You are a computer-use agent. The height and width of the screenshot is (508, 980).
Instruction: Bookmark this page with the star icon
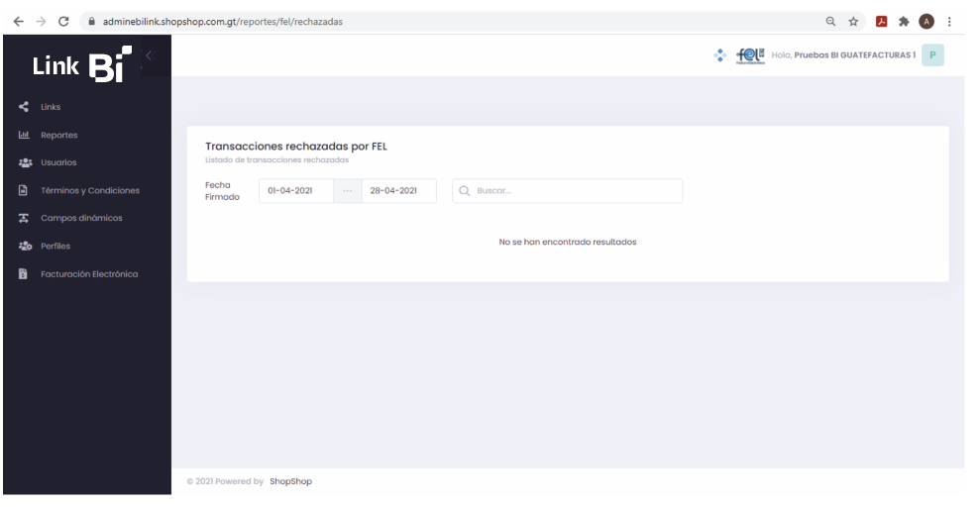853,21
